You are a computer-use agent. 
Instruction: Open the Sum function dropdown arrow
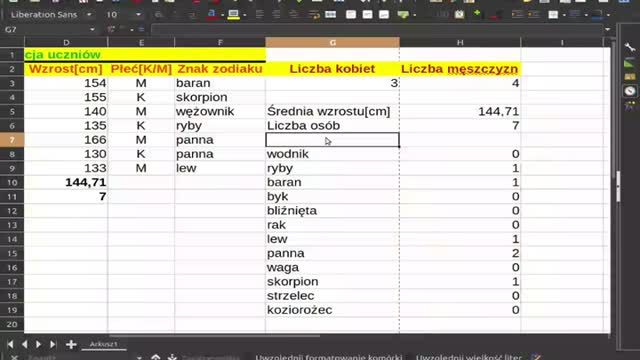tap(132, 30)
